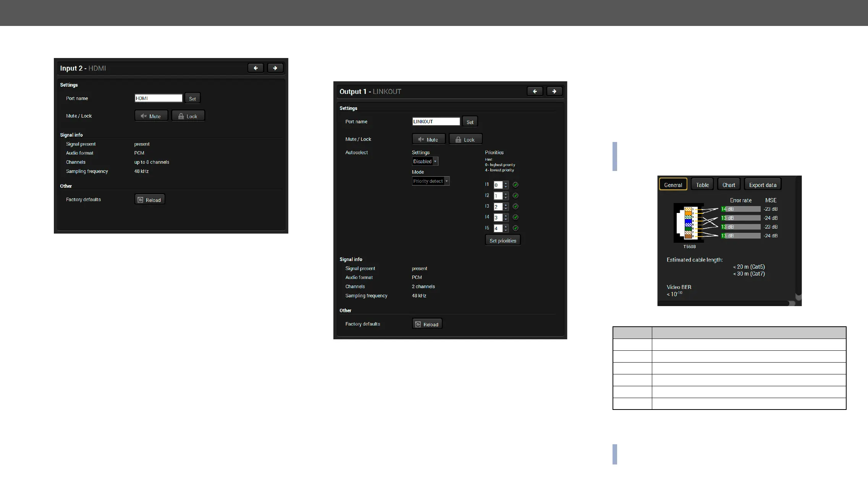Click next arrow in Input 2 HDMI panel
868x487 pixels.
click(275, 68)
